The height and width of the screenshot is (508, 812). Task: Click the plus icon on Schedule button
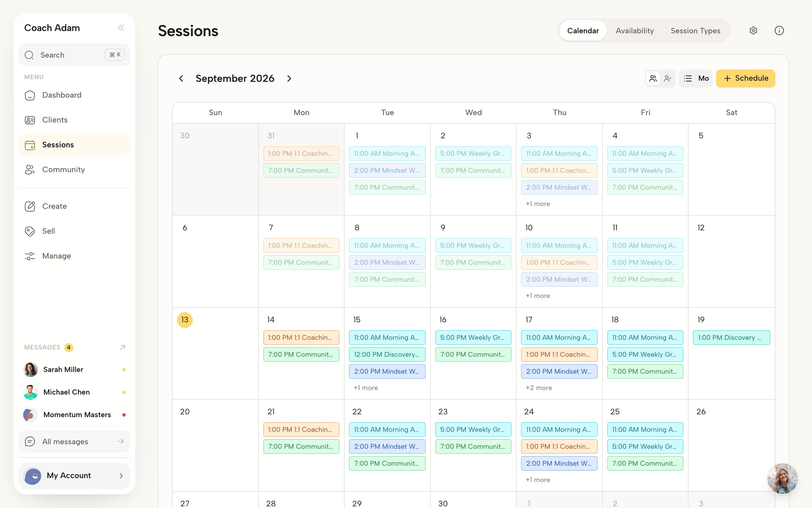coord(727,79)
